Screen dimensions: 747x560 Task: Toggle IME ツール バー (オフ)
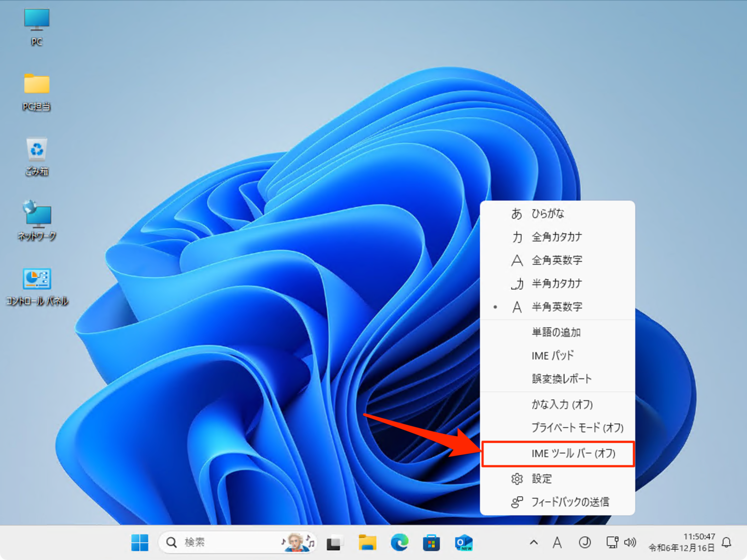tap(557, 454)
